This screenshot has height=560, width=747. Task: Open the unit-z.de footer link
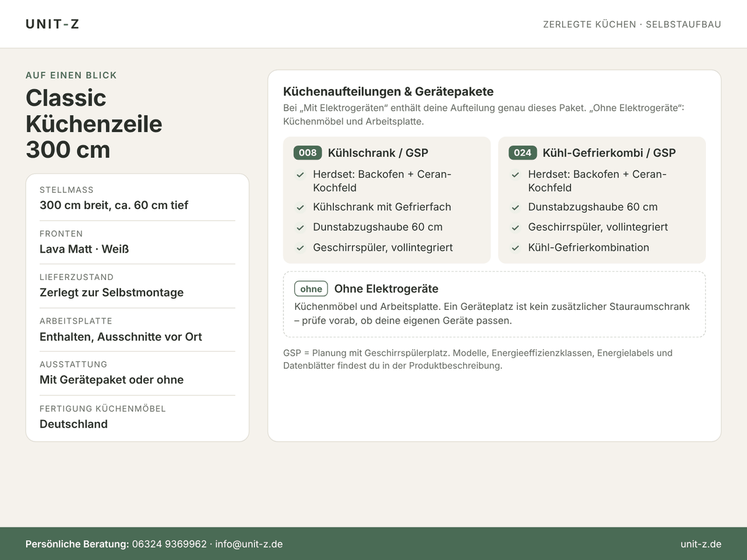[x=701, y=544]
